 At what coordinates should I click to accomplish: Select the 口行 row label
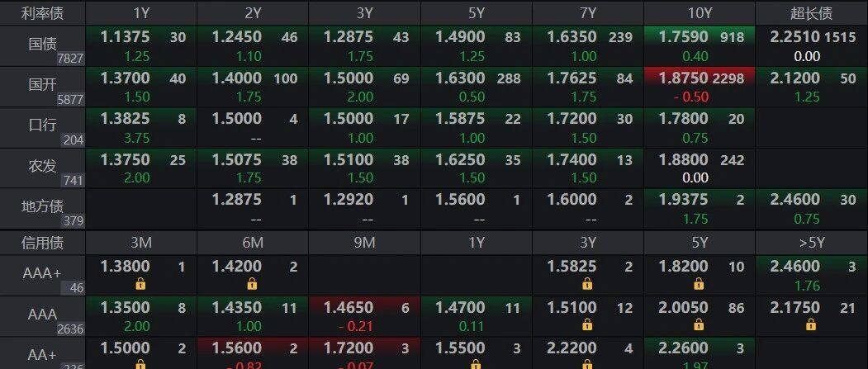(x=42, y=125)
